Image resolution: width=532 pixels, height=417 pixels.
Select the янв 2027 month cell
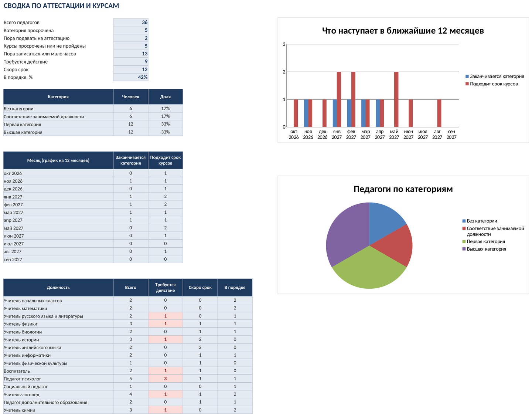pyautogui.click(x=58, y=197)
